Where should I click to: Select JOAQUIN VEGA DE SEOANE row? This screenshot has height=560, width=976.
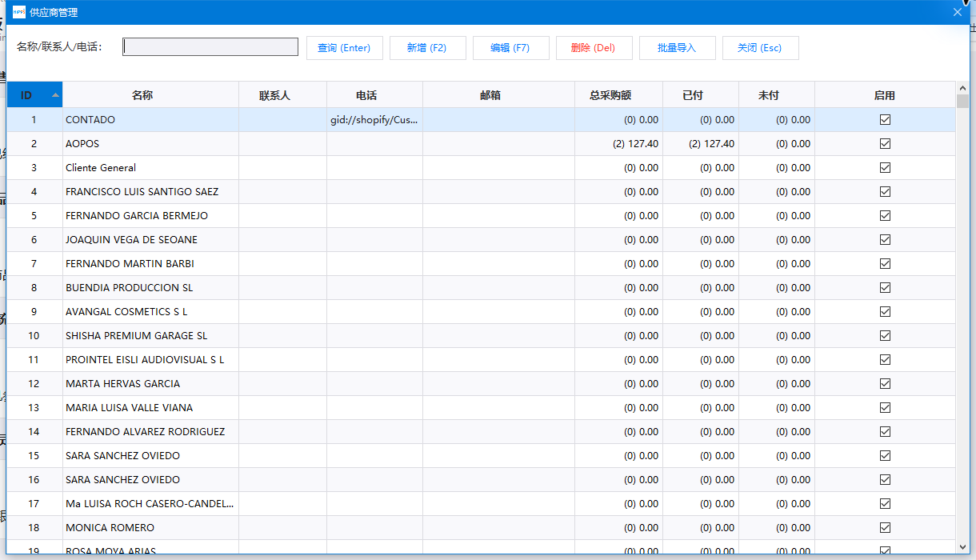point(481,240)
